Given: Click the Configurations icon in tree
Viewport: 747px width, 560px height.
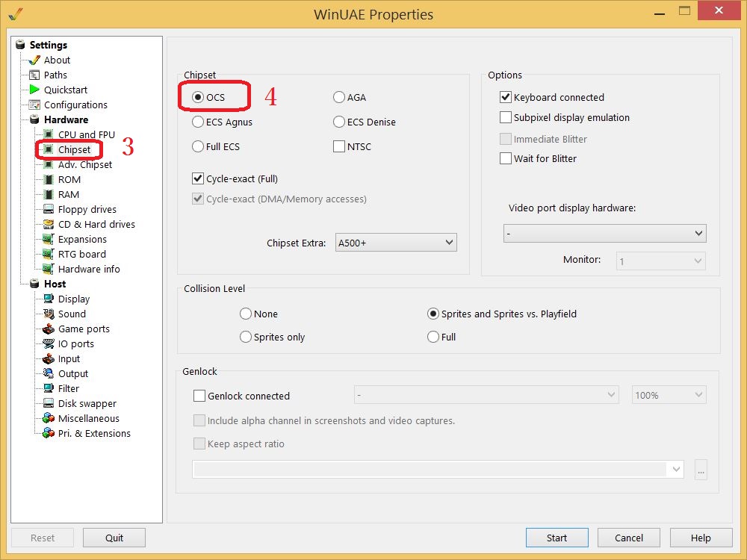Looking at the screenshot, I should coord(34,105).
